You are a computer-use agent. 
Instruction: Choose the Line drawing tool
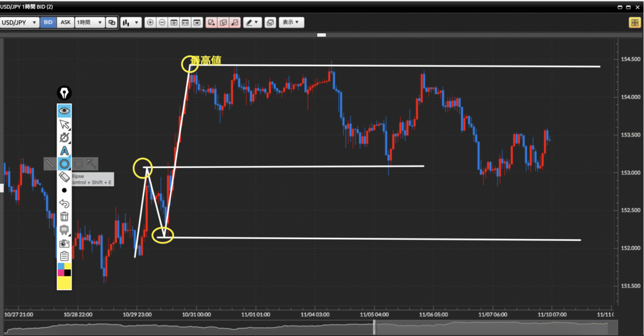pos(50,164)
